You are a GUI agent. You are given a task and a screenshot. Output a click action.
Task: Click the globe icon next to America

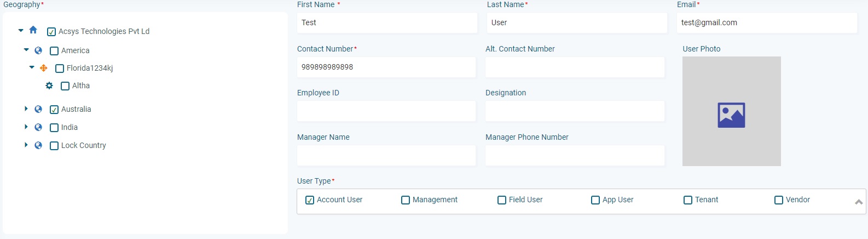coord(38,50)
